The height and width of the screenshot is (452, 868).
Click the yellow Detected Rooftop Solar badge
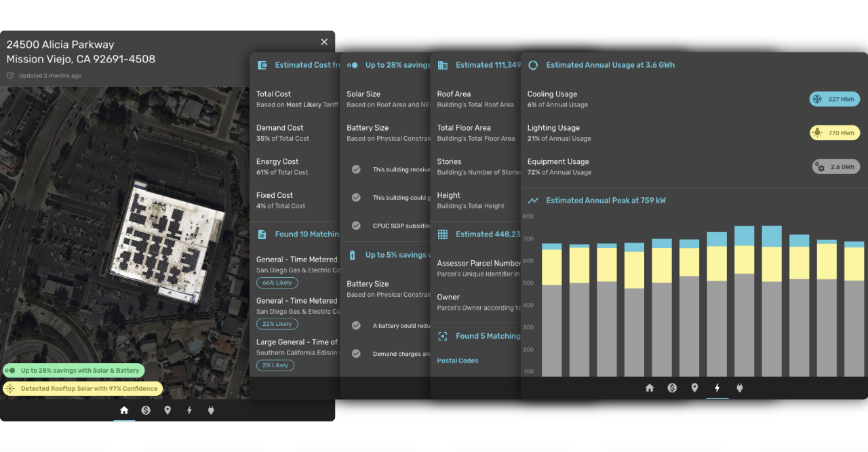(83, 388)
